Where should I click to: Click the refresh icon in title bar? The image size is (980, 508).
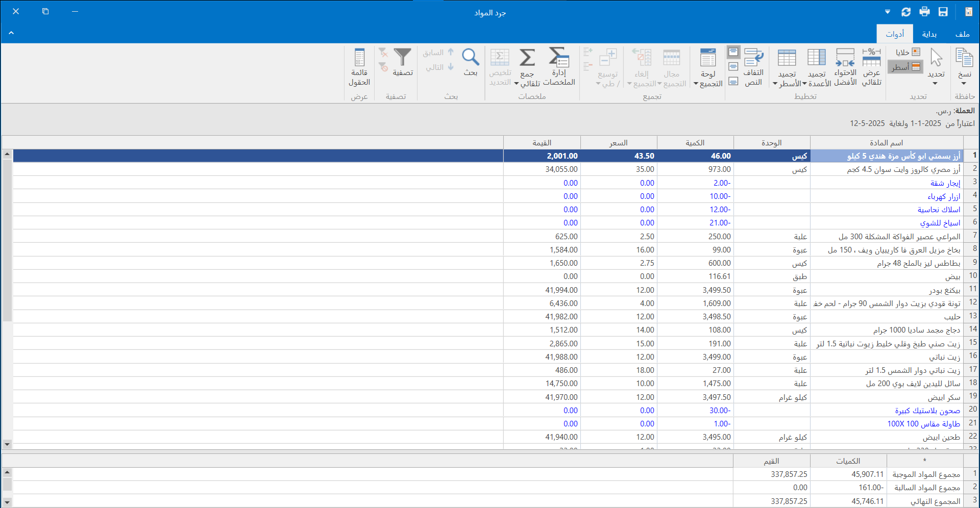pyautogui.click(x=906, y=12)
